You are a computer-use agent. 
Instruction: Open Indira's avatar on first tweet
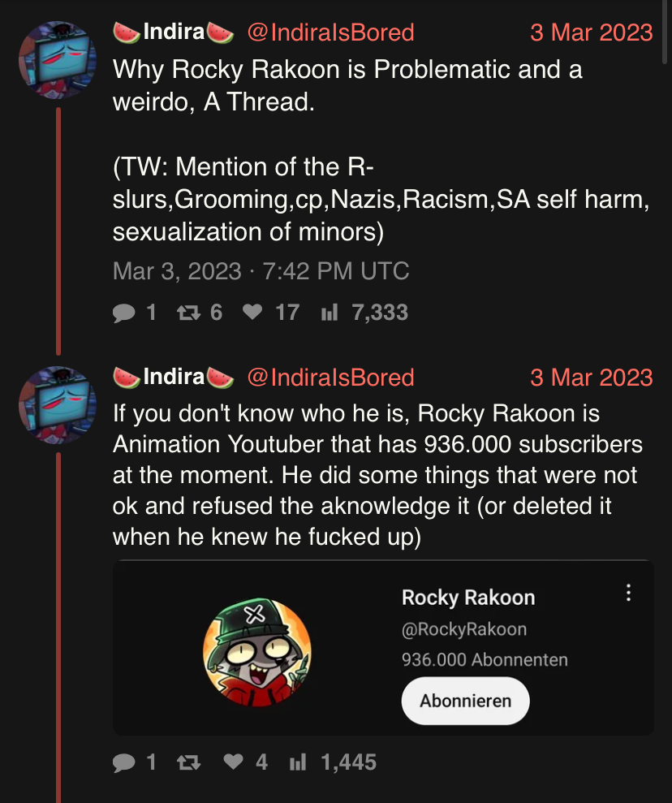pyautogui.click(x=57, y=59)
